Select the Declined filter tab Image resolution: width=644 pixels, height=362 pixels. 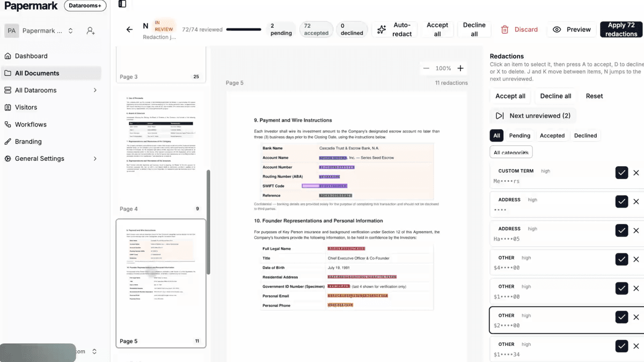586,136
